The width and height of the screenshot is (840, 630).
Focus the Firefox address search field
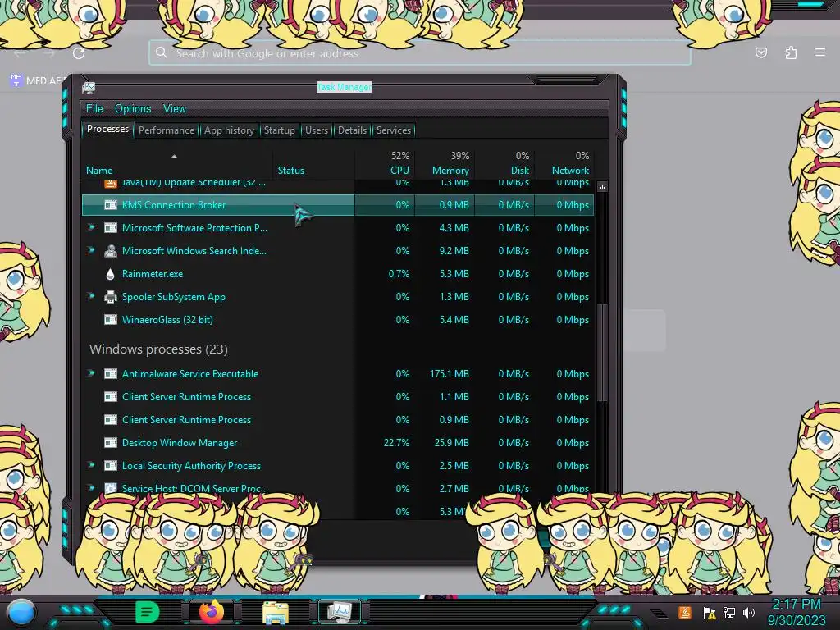(x=420, y=53)
